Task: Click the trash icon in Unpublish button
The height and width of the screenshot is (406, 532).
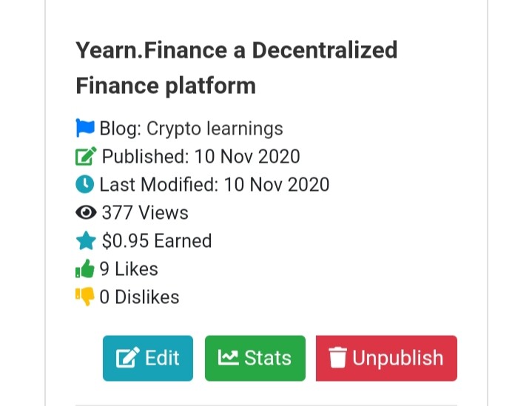Action: [x=337, y=358]
